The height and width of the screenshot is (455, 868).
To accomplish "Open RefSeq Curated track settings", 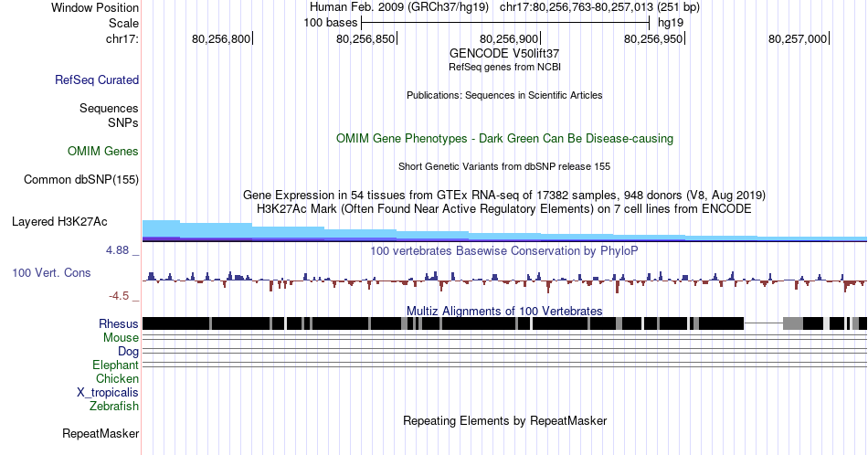I will (x=96, y=79).
